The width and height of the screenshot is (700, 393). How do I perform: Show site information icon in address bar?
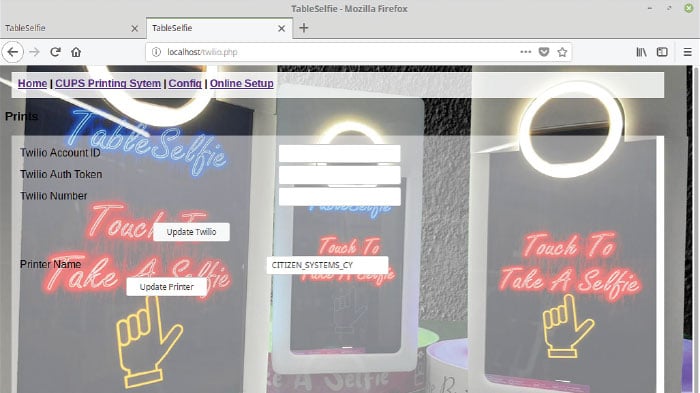(x=156, y=52)
